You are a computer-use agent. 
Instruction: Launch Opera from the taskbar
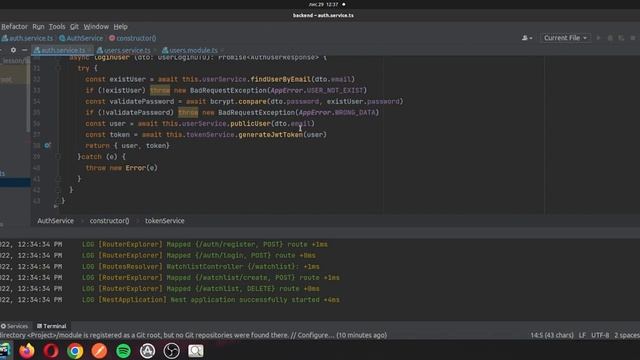(x=51, y=351)
